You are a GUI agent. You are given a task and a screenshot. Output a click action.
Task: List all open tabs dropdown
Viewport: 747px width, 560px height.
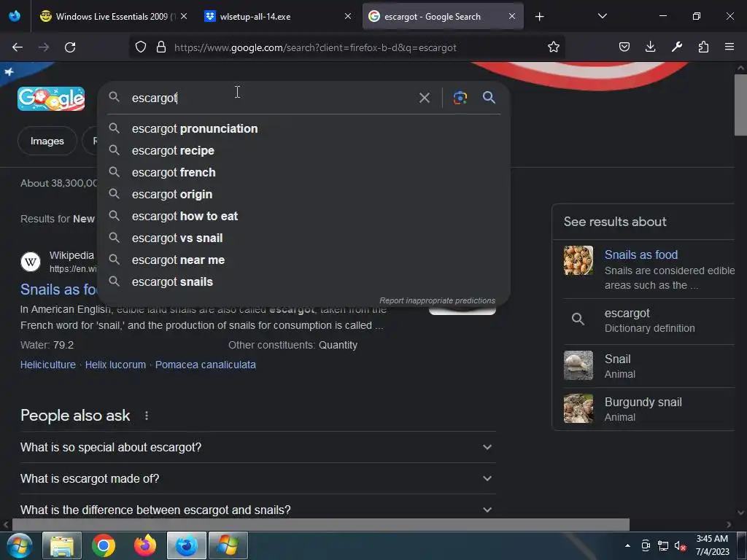click(x=602, y=17)
